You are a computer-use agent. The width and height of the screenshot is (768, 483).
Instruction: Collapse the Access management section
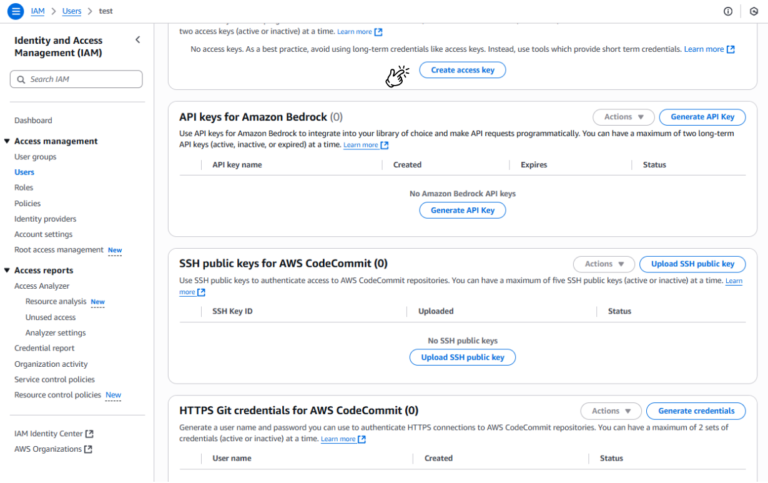(8, 141)
